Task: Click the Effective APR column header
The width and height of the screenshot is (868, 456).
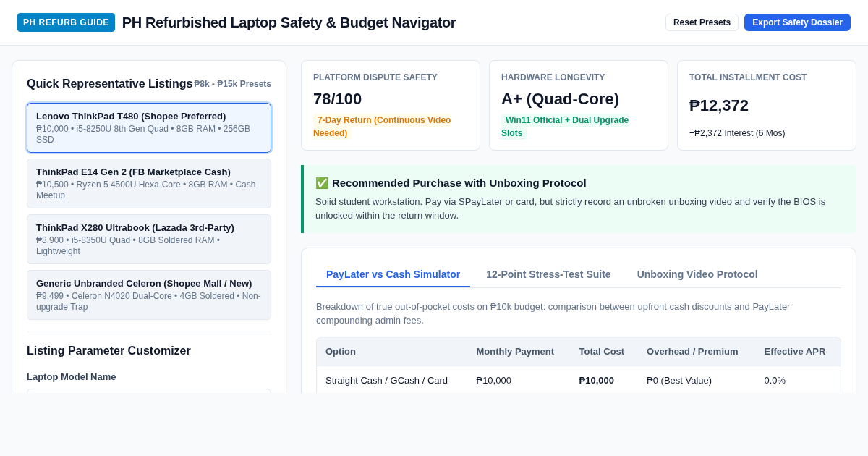Action: (794, 352)
